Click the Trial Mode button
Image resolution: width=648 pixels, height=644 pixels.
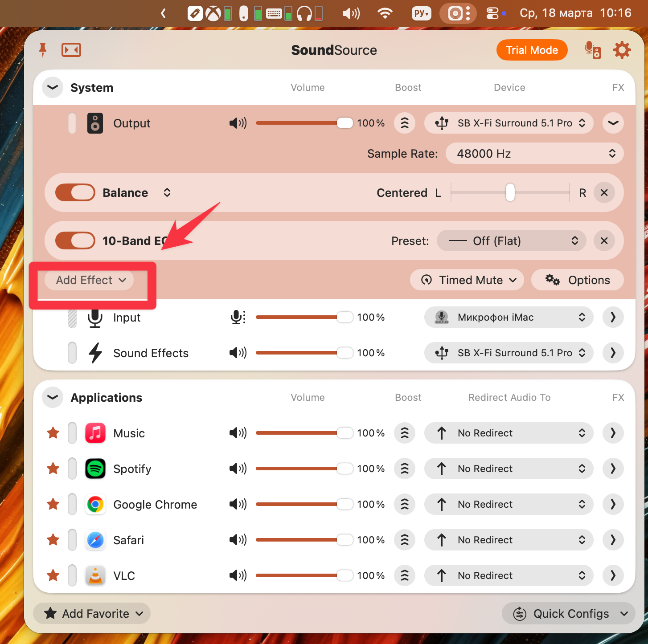click(532, 50)
